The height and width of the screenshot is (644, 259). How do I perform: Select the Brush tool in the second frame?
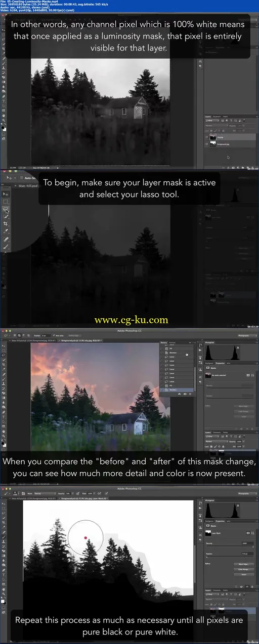pyautogui.click(x=6, y=246)
